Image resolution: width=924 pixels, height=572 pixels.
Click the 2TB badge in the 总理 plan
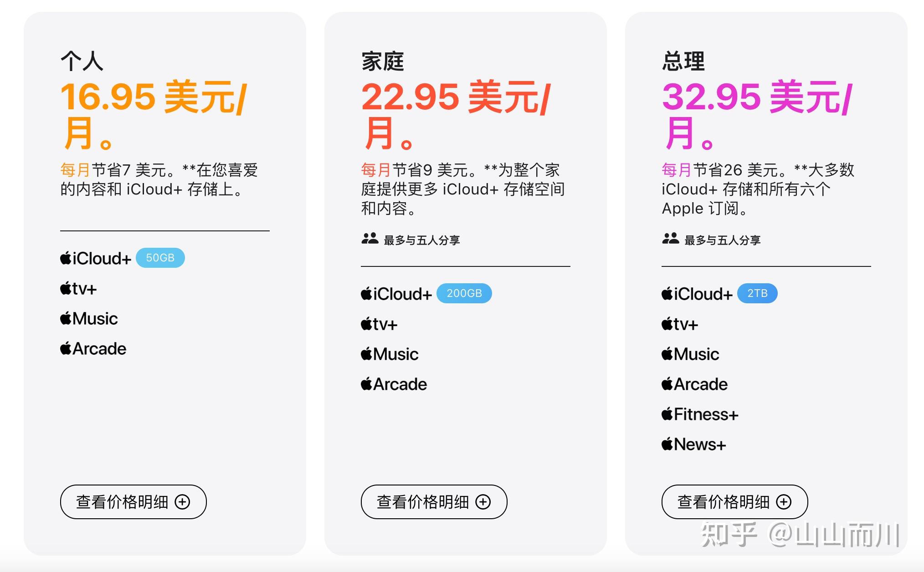(x=757, y=293)
